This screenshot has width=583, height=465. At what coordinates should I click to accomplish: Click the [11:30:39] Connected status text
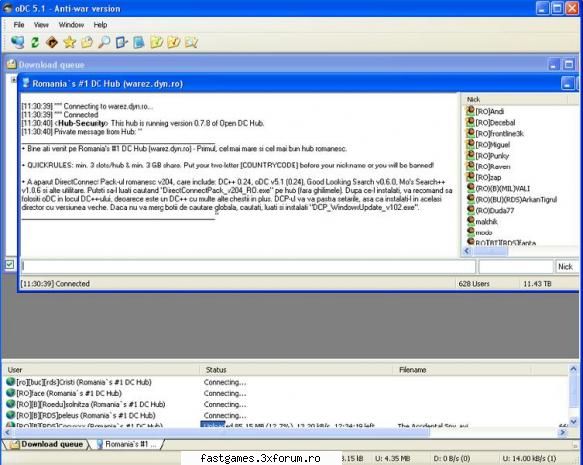click(x=55, y=284)
